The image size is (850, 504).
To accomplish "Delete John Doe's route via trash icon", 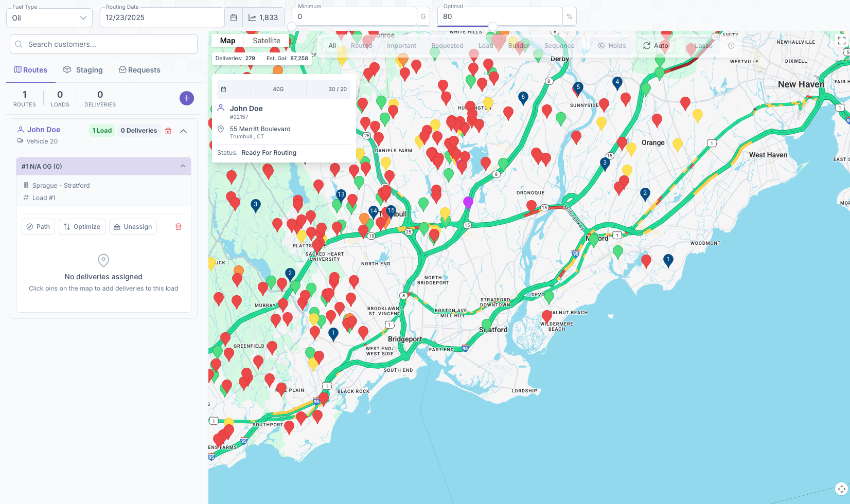I will 168,131.
